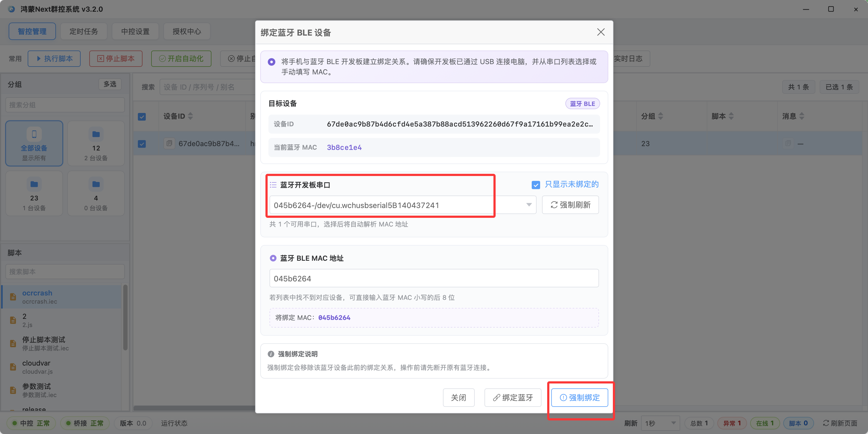Click the 脚本 0 status badge
Image resolution: width=868 pixels, height=434 pixels.
798,423
